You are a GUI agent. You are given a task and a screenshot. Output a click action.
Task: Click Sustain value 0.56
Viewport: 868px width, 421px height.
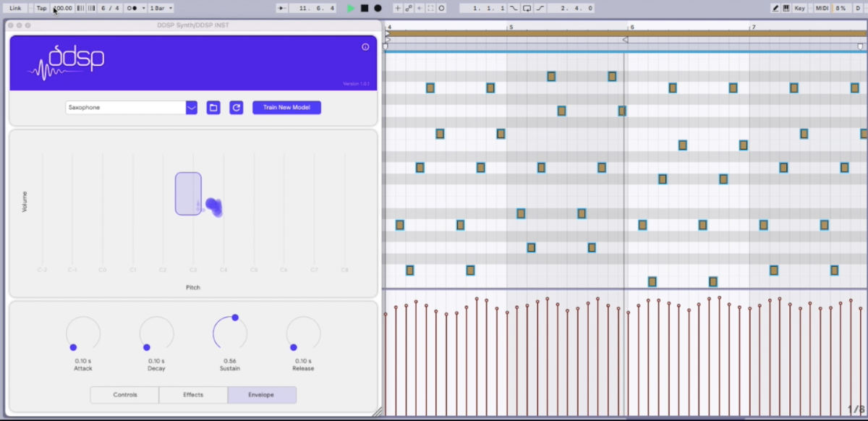click(x=230, y=361)
